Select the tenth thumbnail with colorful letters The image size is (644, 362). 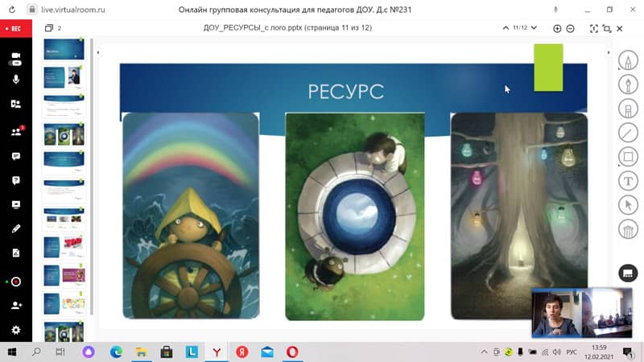(x=64, y=304)
